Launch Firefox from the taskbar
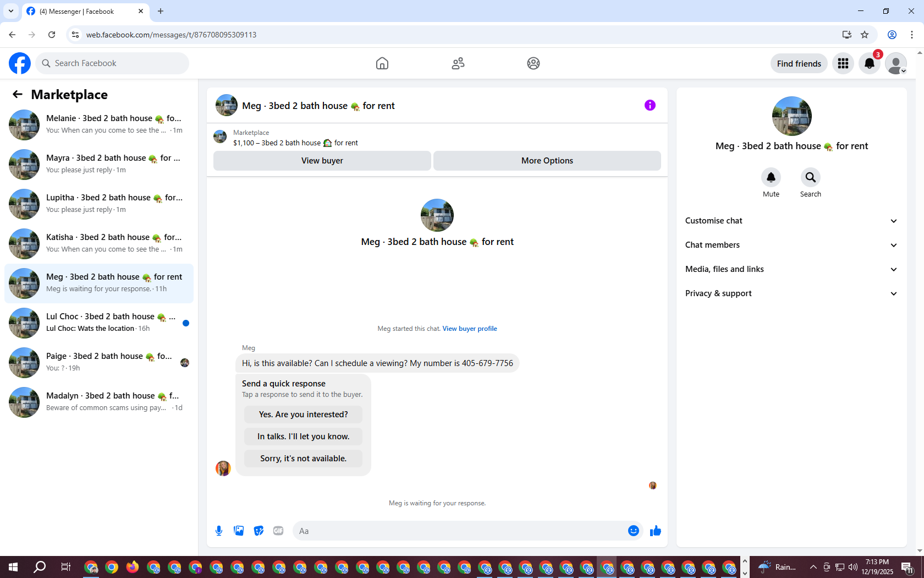The width and height of the screenshot is (924, 578). click(133, 567)
